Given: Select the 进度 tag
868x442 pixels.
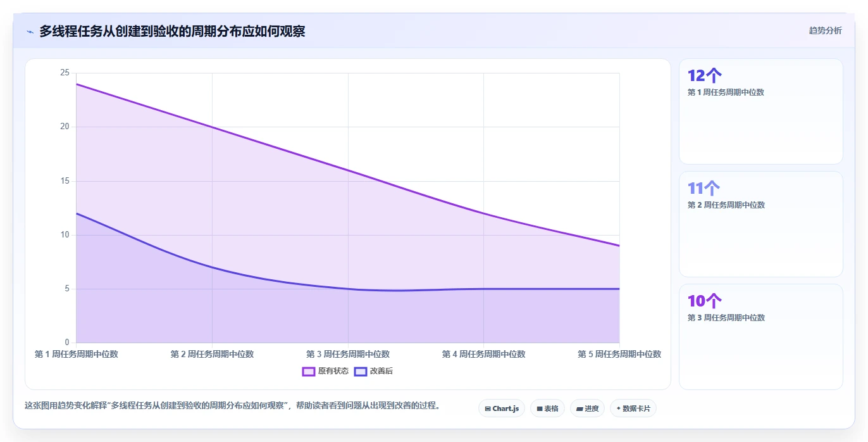Looking at the screenshot, I should coord(587,408).
